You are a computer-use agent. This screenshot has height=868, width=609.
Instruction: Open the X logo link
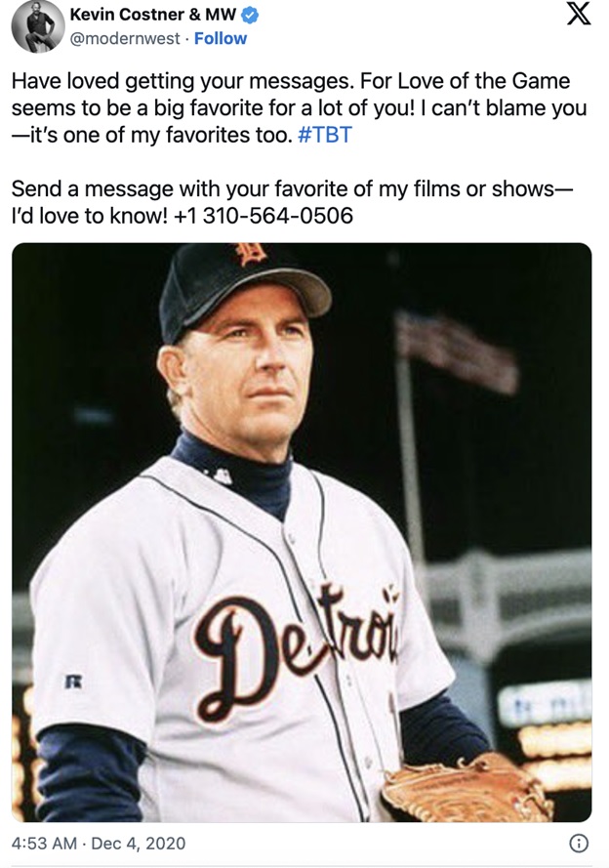579,16
